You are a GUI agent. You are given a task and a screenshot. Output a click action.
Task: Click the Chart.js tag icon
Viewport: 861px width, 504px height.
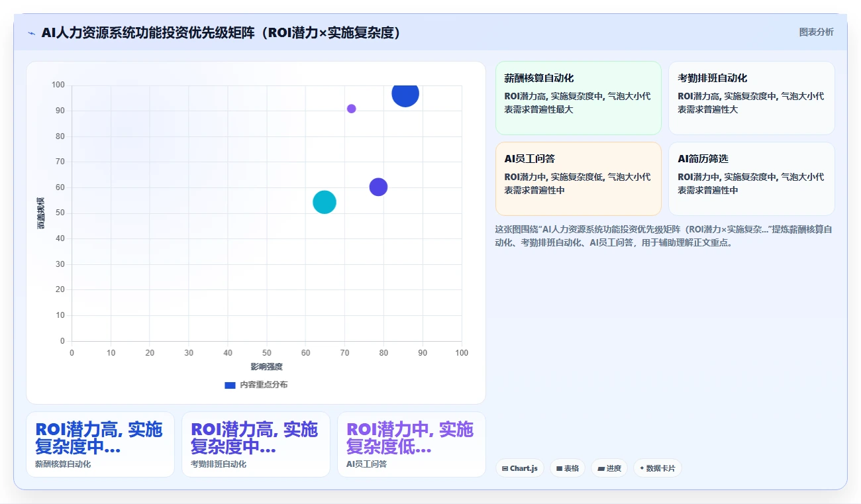pos(505,468)
